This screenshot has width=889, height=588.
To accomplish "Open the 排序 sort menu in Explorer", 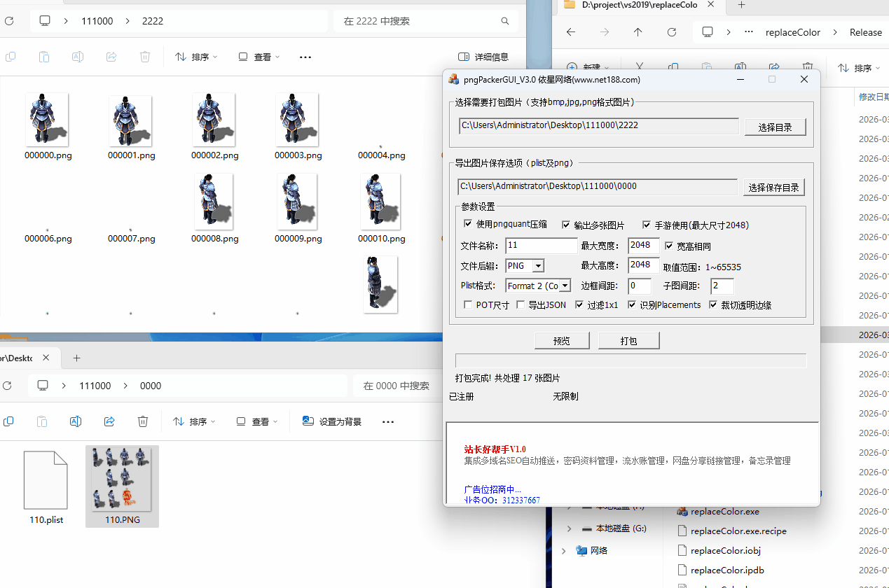I will pyautogui.click(x=195, y=57).
